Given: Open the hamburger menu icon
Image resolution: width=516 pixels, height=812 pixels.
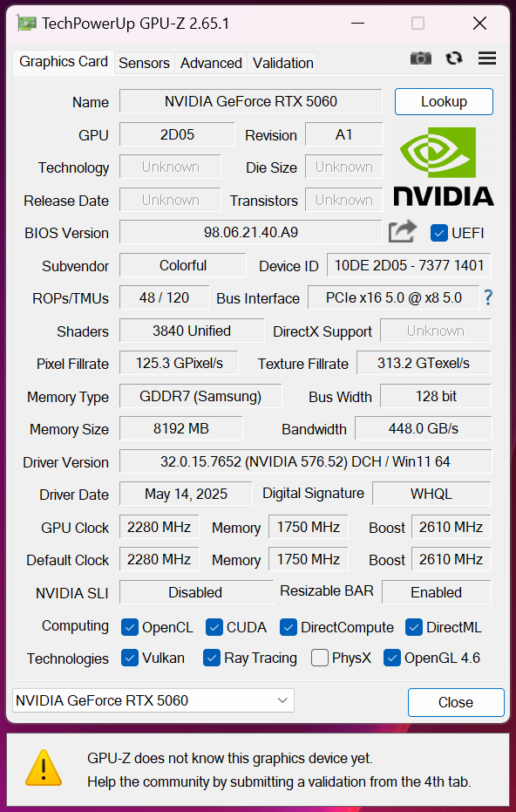Looking at the screenshot, I should click(x=487, y=58).
